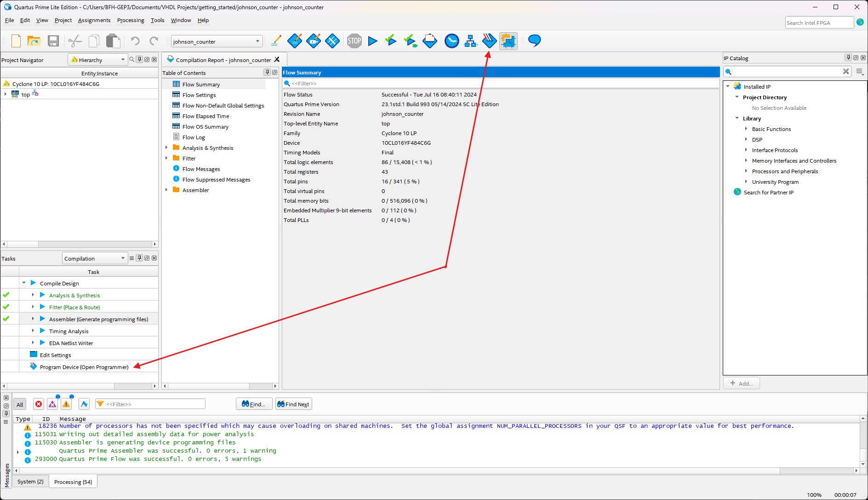Image resolution: width=868 pixels, height=500 pixels.
Task: Open the Compilation Report toolbar icon
Action: click(x=429, y=41)
